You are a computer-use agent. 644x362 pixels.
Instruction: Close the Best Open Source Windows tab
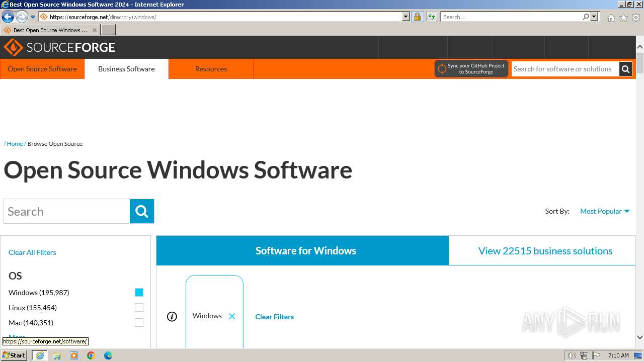point(94,30)
